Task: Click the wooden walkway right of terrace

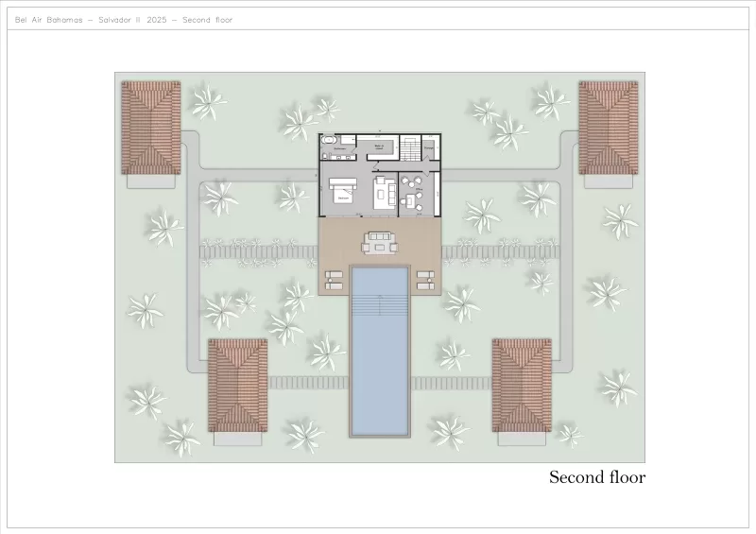Action: [501, 251]
